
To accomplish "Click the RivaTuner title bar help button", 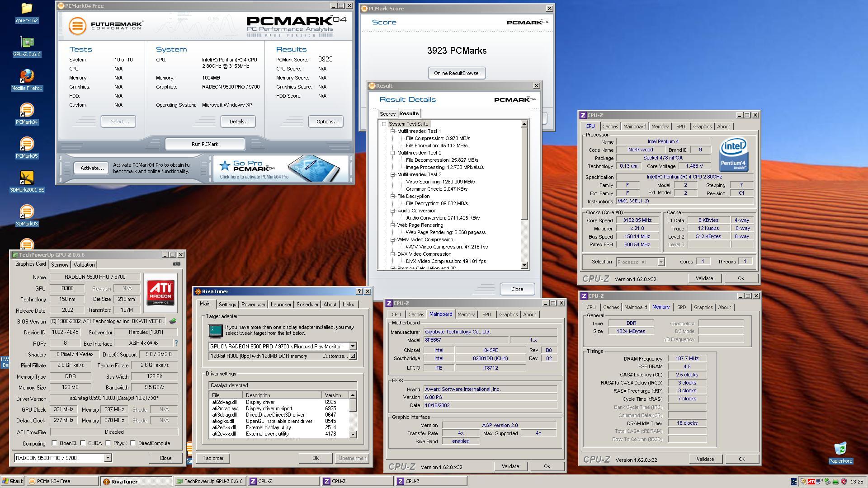I will point(359,291).
